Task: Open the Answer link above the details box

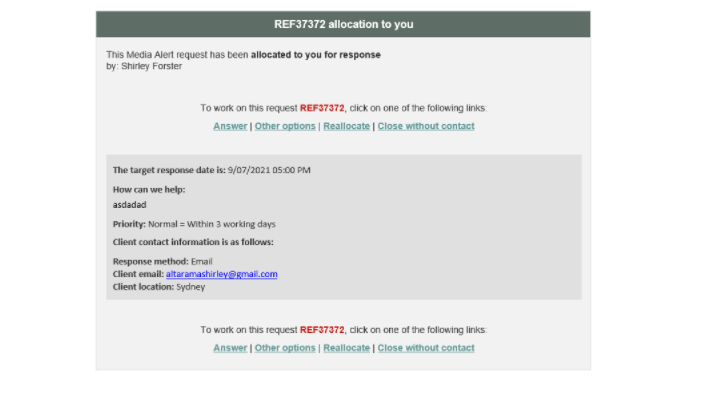Action: [230, 126]
